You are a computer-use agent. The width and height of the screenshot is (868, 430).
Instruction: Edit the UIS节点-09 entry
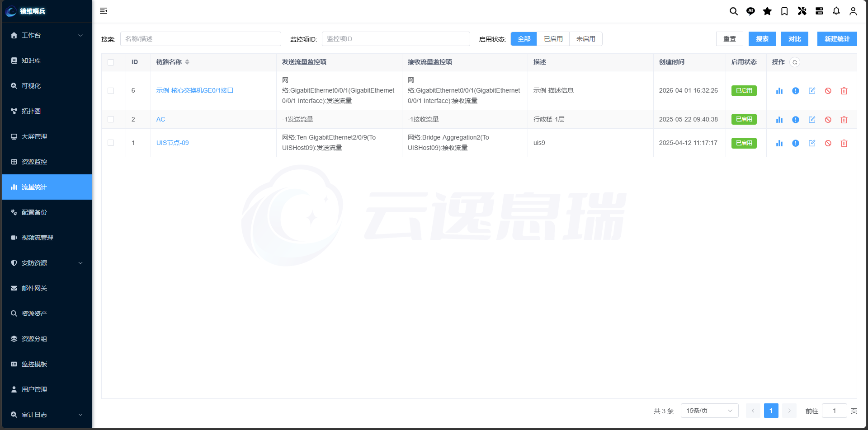[x=812, y=143]
